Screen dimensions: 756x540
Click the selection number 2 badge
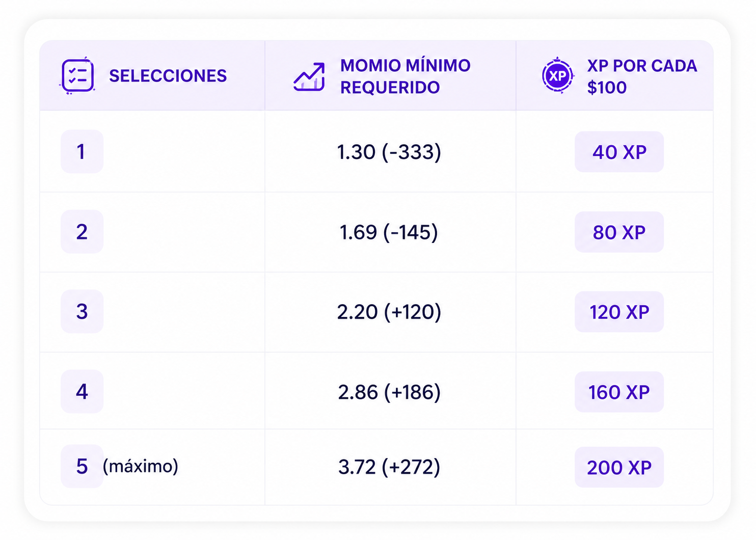(x=82, y=232)
